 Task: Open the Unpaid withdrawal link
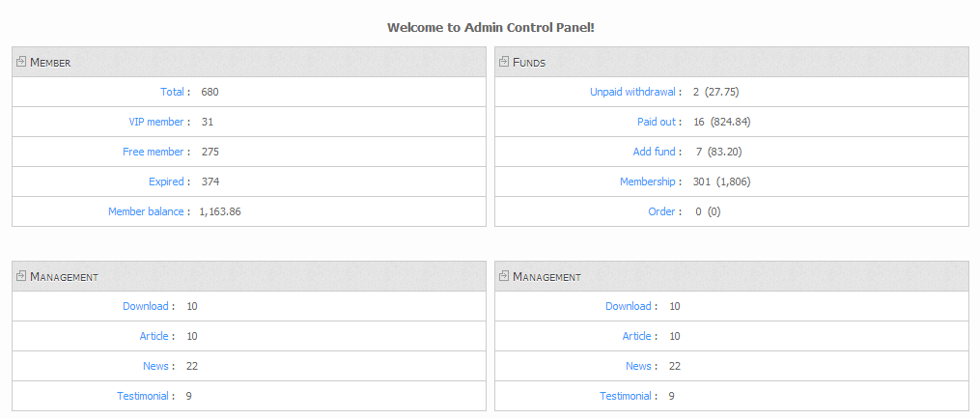[x=633, y=92]
